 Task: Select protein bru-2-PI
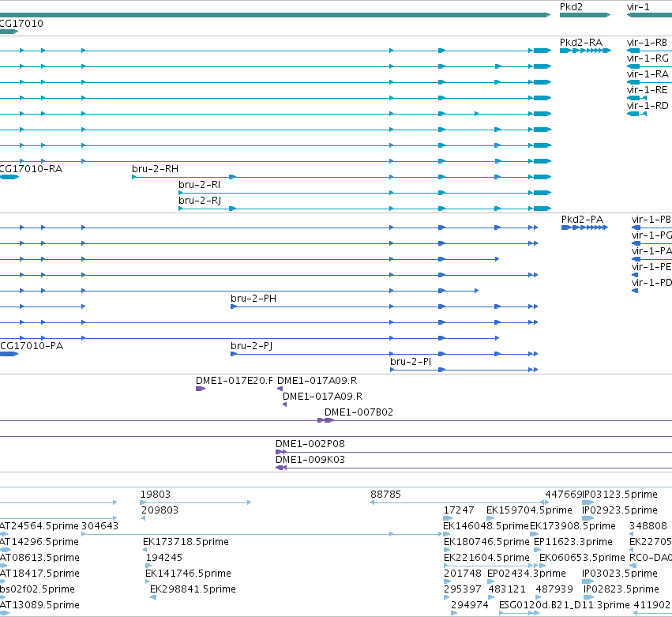click(411, 363)
